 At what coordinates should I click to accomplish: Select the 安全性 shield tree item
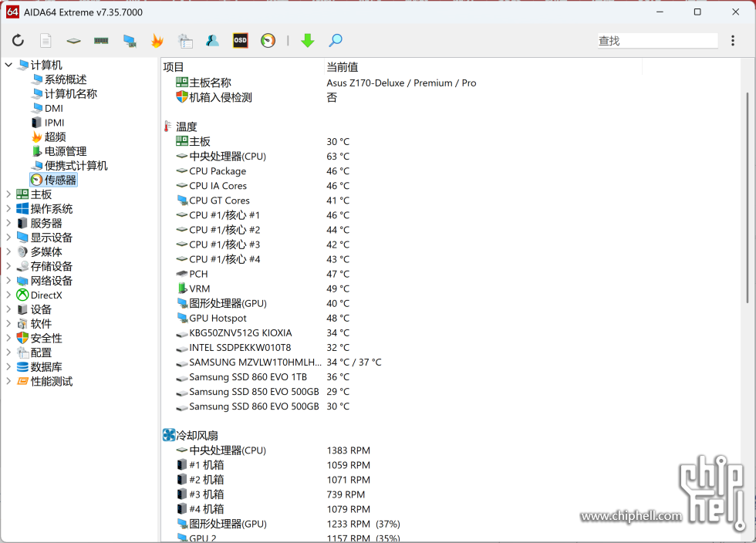(39, 338)
